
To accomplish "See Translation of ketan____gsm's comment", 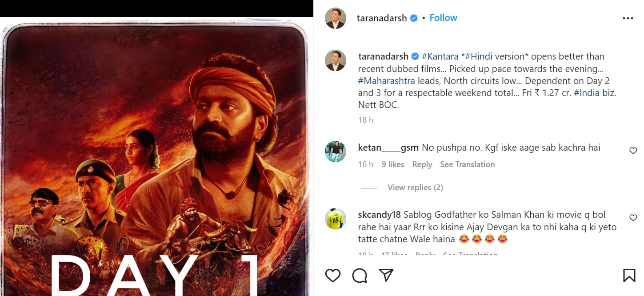I will (x=467, y=164).
